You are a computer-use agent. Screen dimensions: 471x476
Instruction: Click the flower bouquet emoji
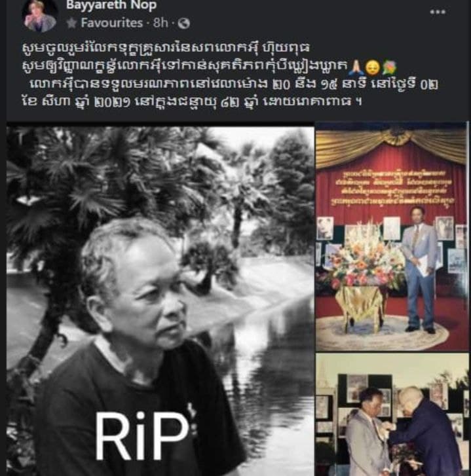point(389,67)
